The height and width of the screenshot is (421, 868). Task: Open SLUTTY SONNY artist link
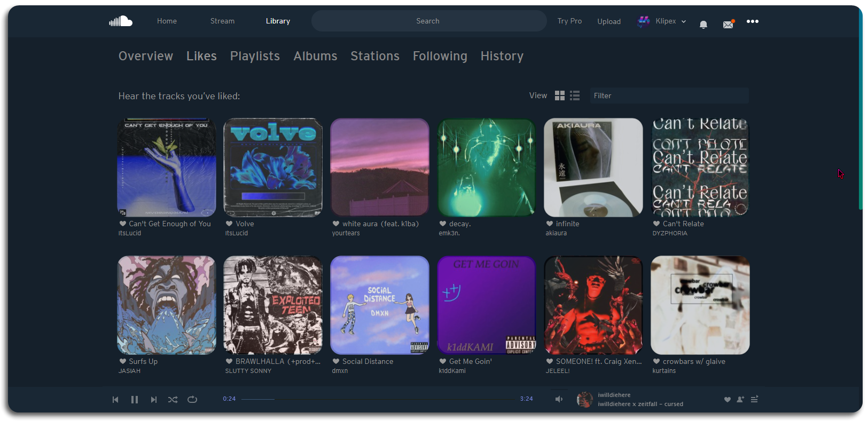pyautogui.click(x=248, y=371)
